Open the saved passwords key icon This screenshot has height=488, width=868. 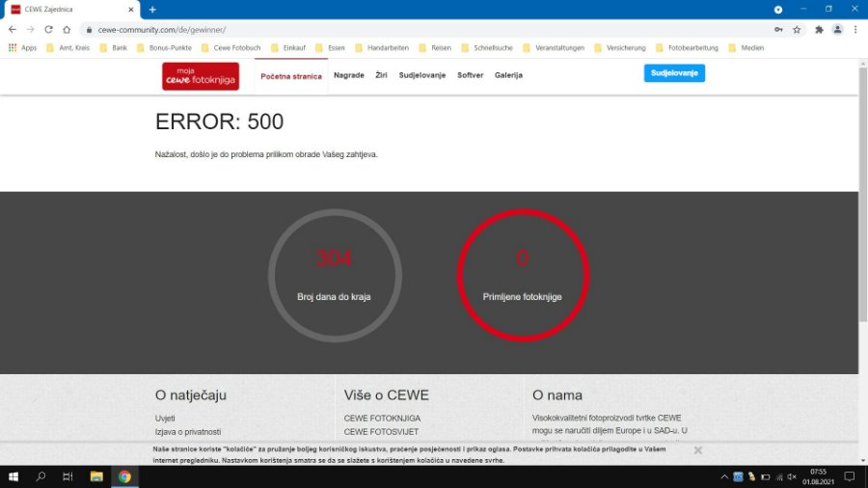coord(778,30)
